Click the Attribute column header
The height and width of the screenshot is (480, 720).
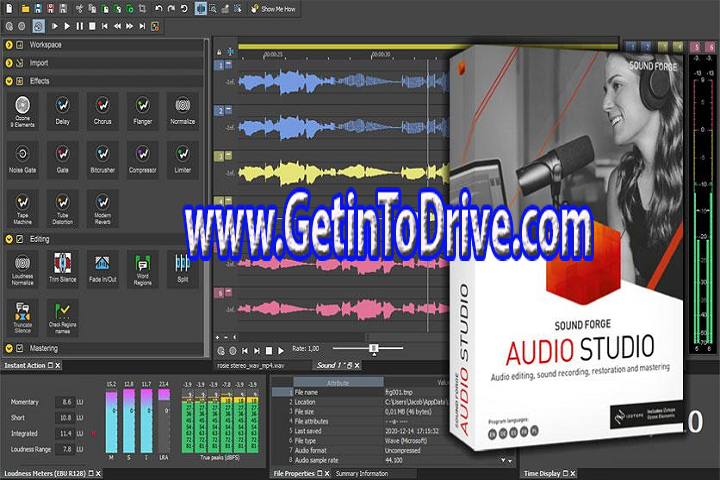[x=338, y=382]
